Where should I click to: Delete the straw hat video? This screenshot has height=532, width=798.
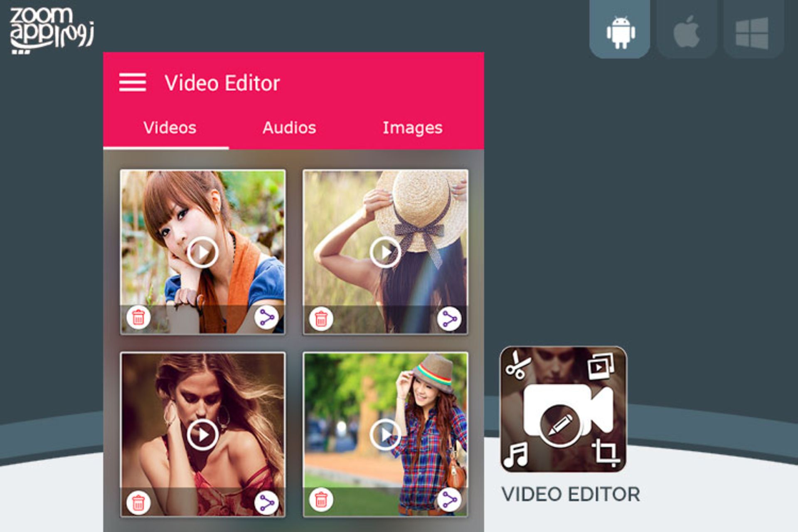coord(321,319)
